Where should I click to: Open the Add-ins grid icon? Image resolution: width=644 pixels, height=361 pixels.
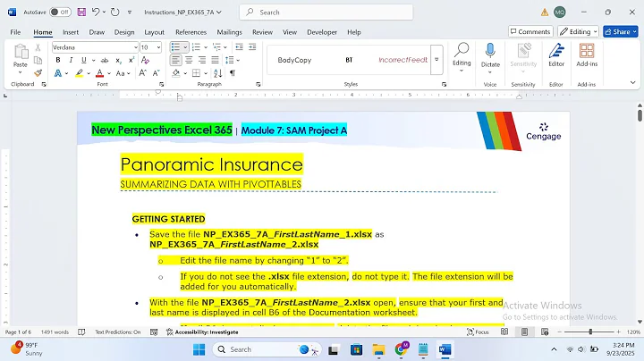pos(587,51)
